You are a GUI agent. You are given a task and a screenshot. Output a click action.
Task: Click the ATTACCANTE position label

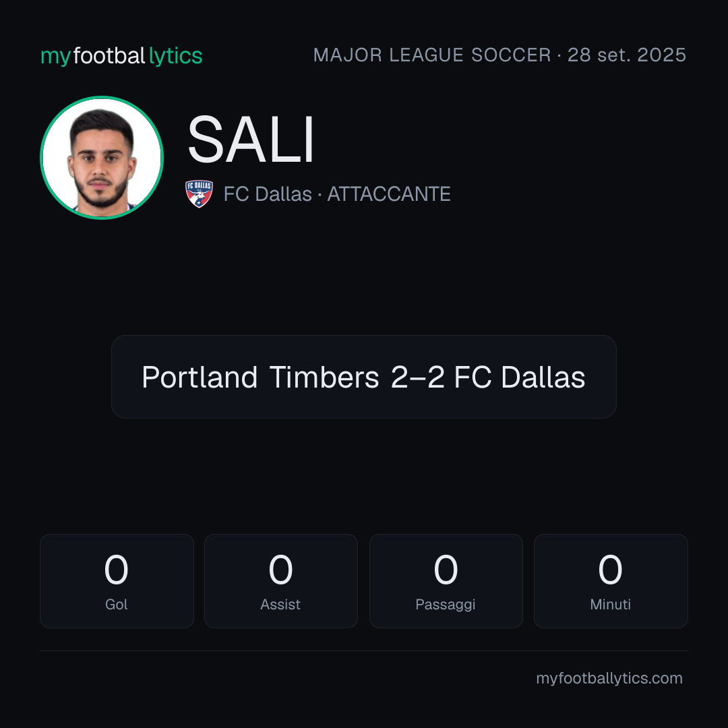[x=389, y=194]
